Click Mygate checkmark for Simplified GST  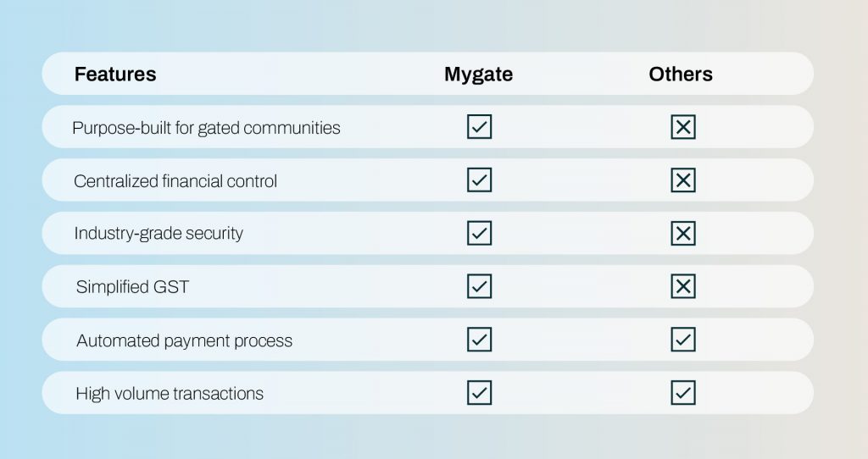tap(480, 286)
